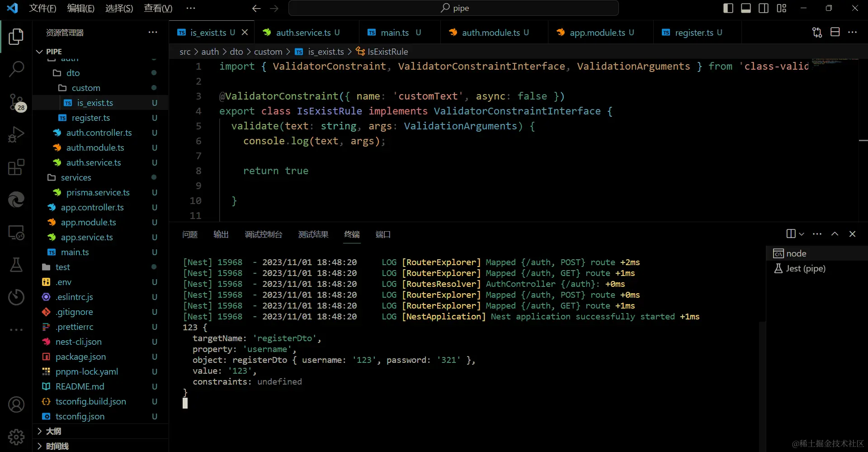Open more menu items in menu bar

(x=191, y=8)
